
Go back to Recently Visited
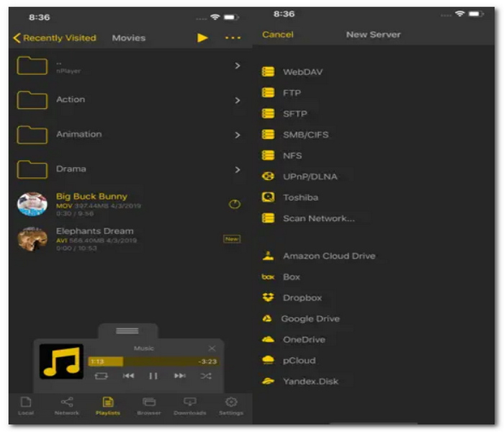(x=55, y=38)
